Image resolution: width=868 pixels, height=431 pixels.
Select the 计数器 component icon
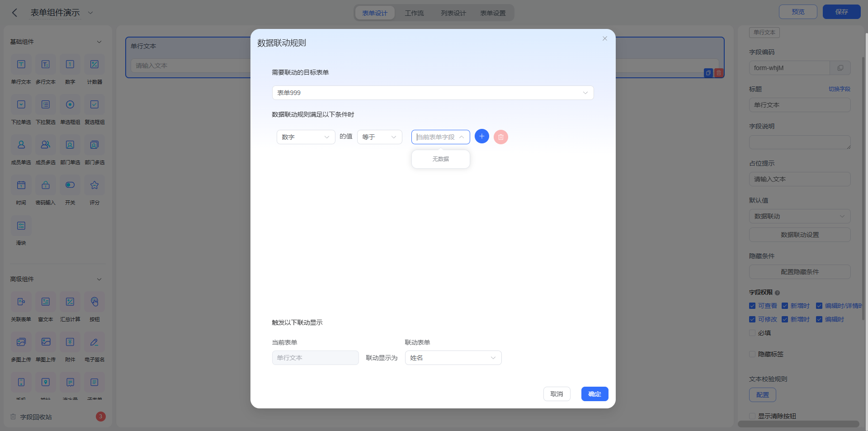(x=94, y=64)
